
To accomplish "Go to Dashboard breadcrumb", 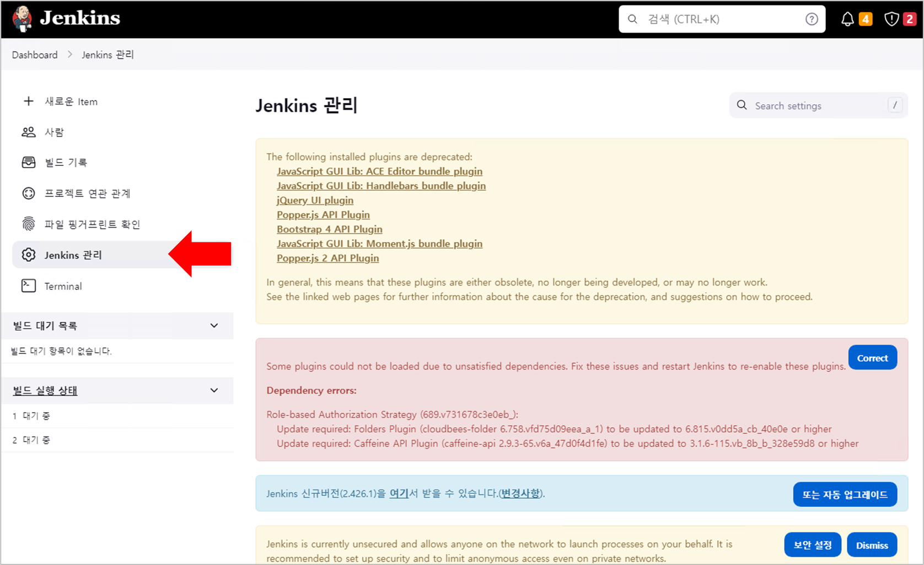I will (35, 55).
